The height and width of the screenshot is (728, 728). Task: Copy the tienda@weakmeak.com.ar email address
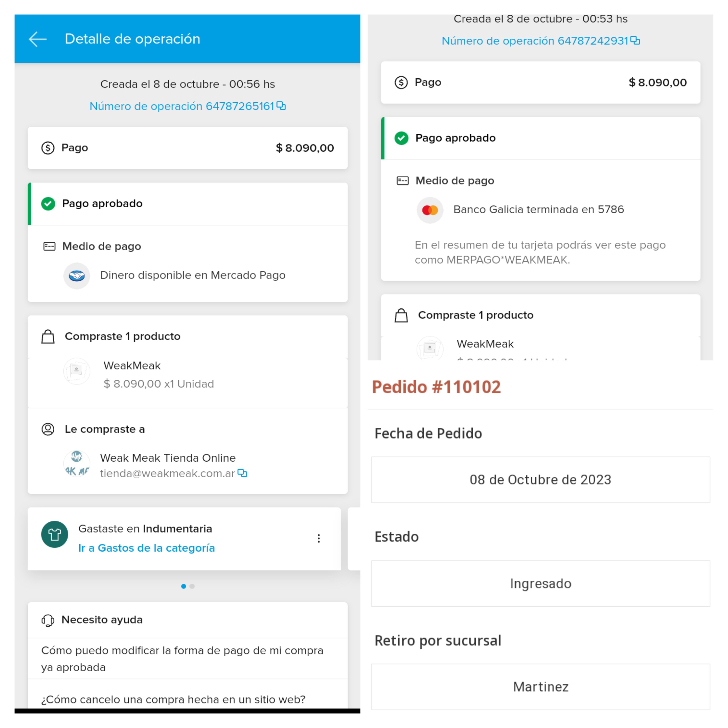[242, 473]
